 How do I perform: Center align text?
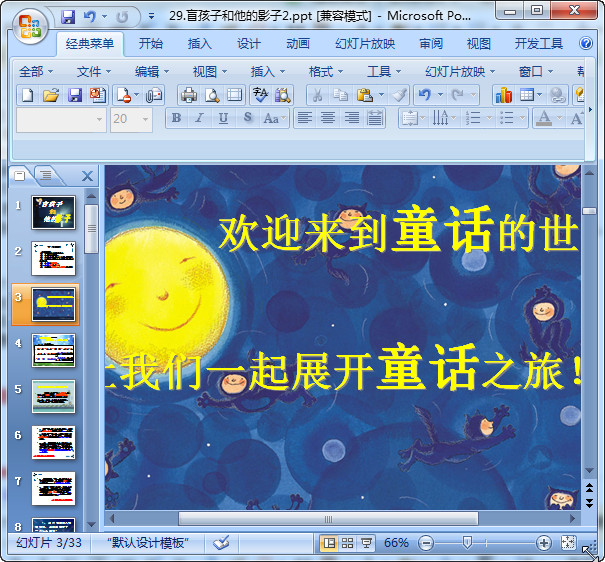coord(328,118)
